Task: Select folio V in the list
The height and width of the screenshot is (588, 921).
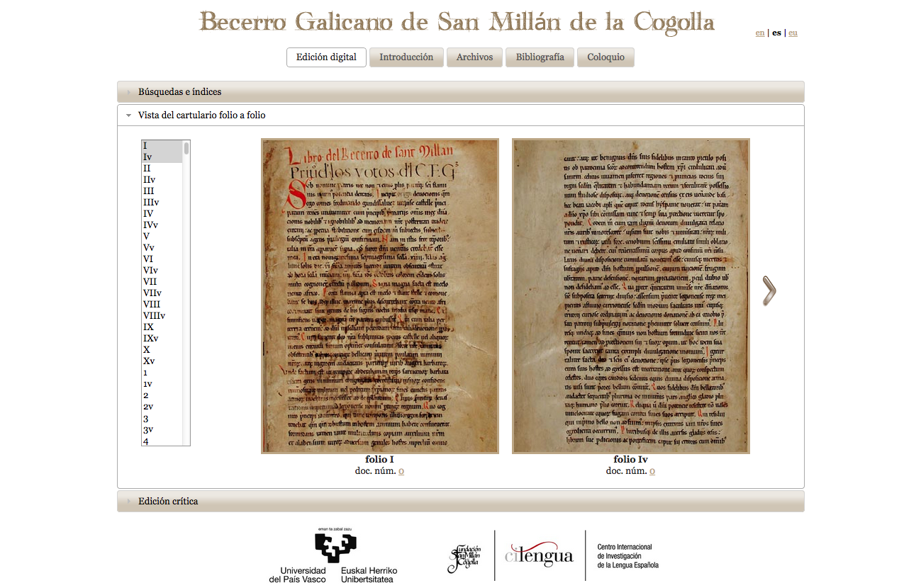Action: click(x=162, y=237)
